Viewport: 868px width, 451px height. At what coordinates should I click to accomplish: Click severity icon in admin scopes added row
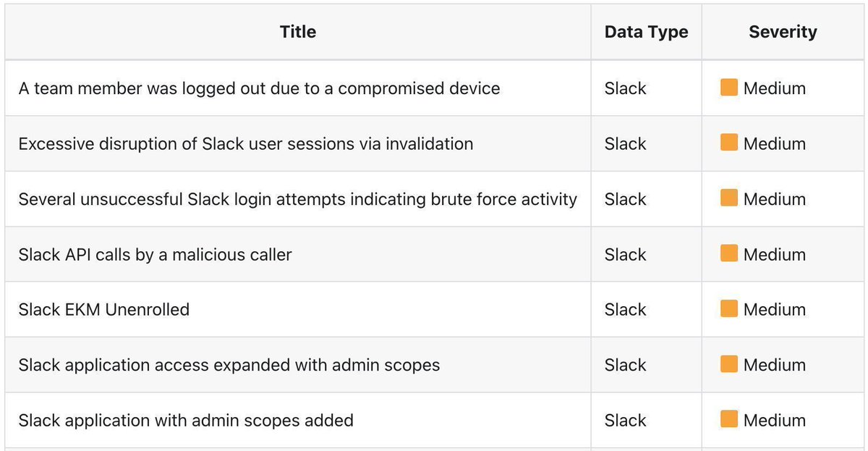729,420
